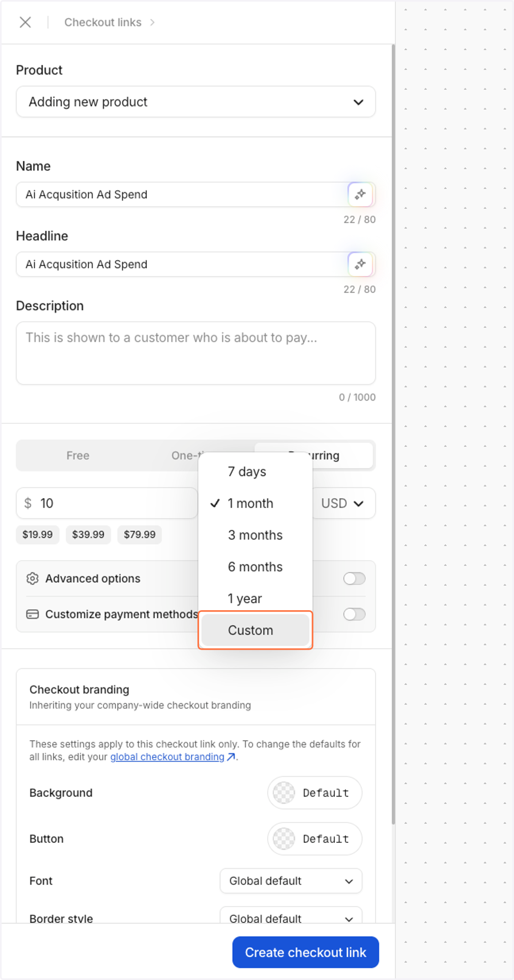
Task: Click the dollar sign in price field
Action: click(28, 503)
